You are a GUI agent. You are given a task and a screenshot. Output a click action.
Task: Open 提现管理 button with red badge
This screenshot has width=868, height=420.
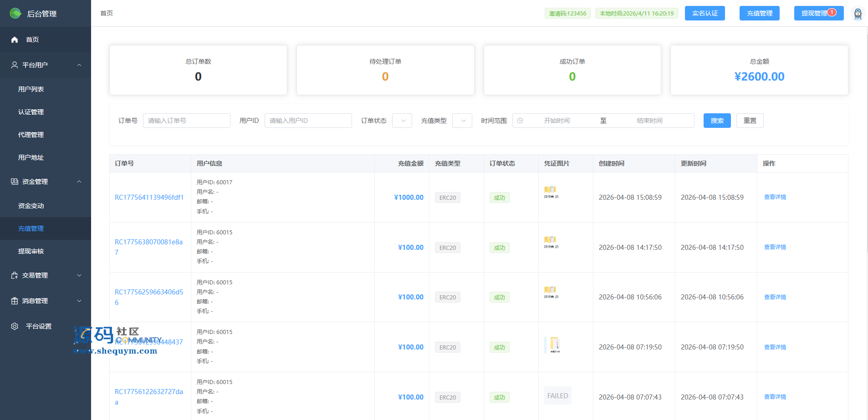(818, 13)
